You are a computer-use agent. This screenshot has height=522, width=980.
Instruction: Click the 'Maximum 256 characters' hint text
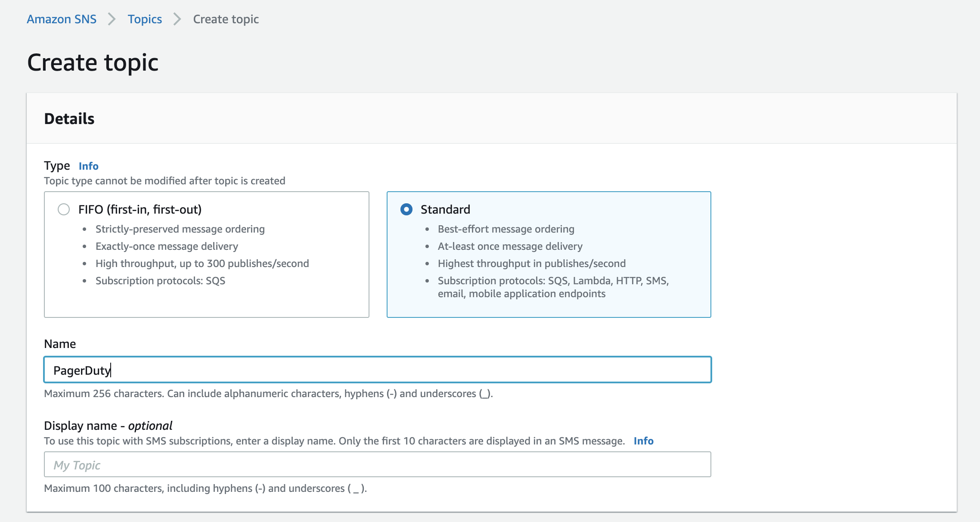coord(268,393)
